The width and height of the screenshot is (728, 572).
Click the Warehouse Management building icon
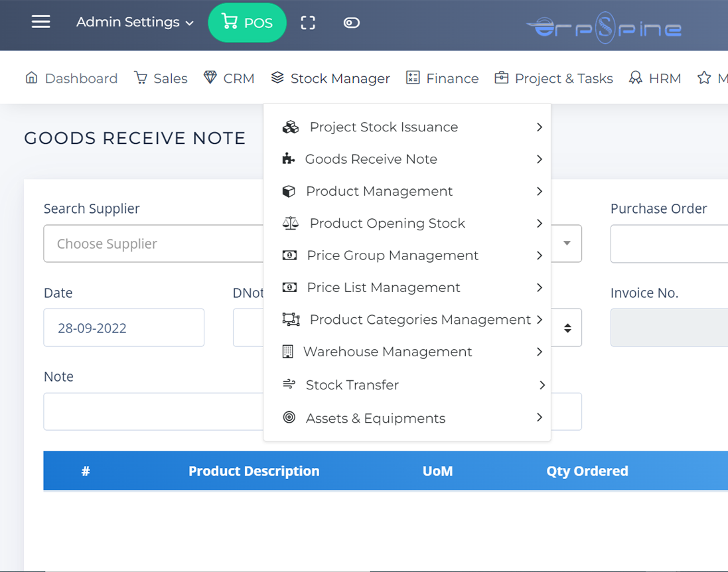[x=287, y=352]
